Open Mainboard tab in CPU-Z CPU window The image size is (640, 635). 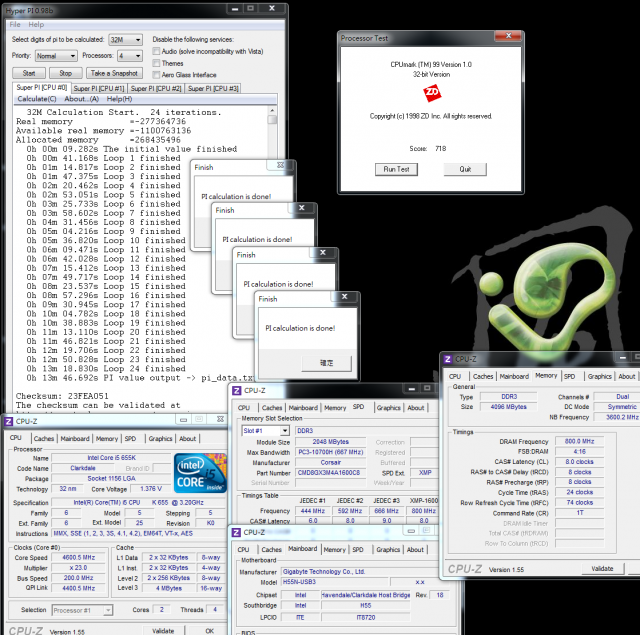(x=75, y=439)
